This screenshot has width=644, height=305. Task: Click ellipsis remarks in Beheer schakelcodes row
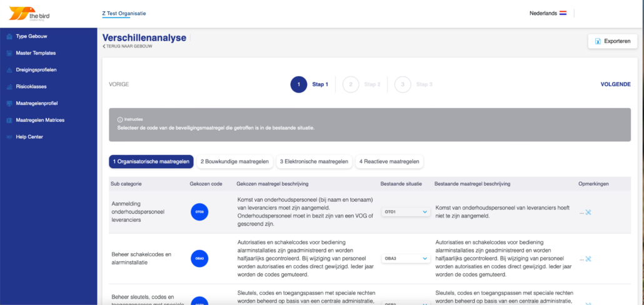point(581,259)
